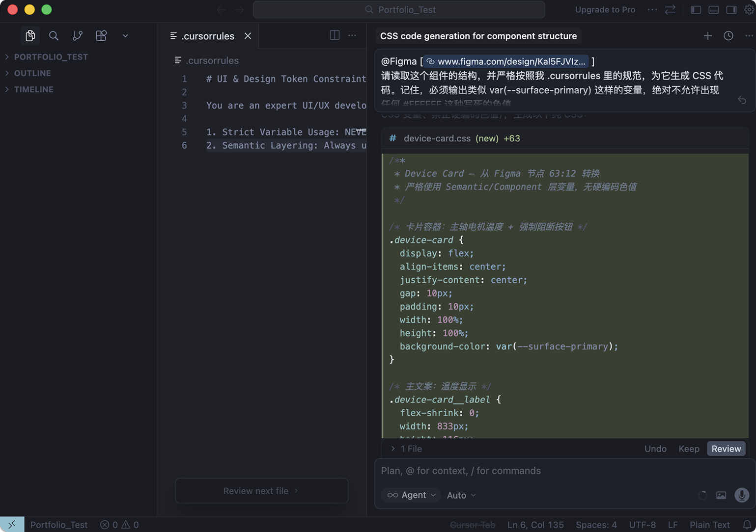Viewport: 756px width, 532px height.
Task: Click Review next file
Action: click(261, 490)
